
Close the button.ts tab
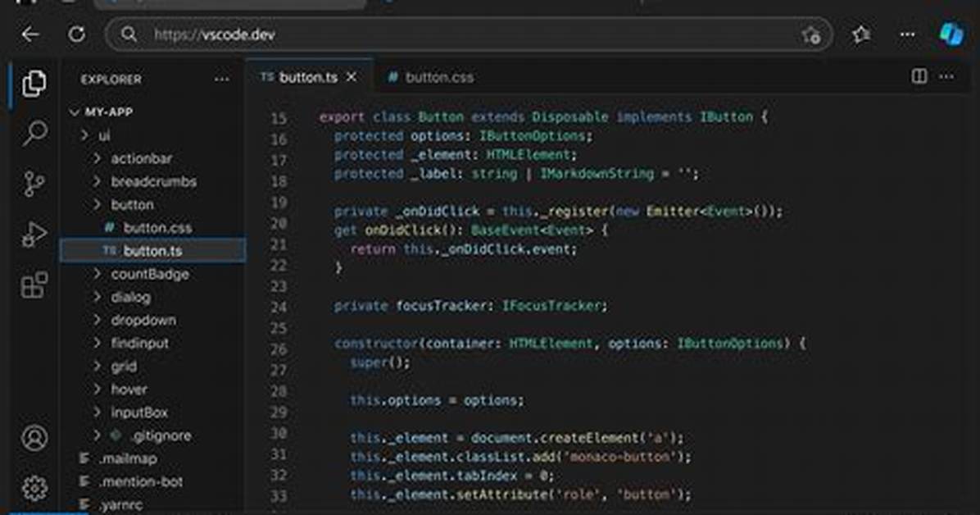tap(352, 76)
